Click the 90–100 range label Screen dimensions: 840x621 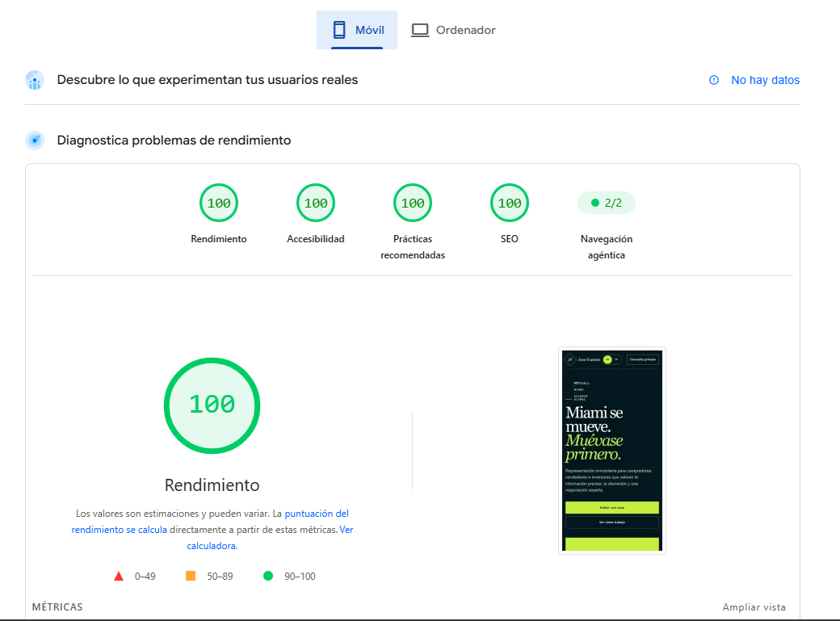coord(300,577)
